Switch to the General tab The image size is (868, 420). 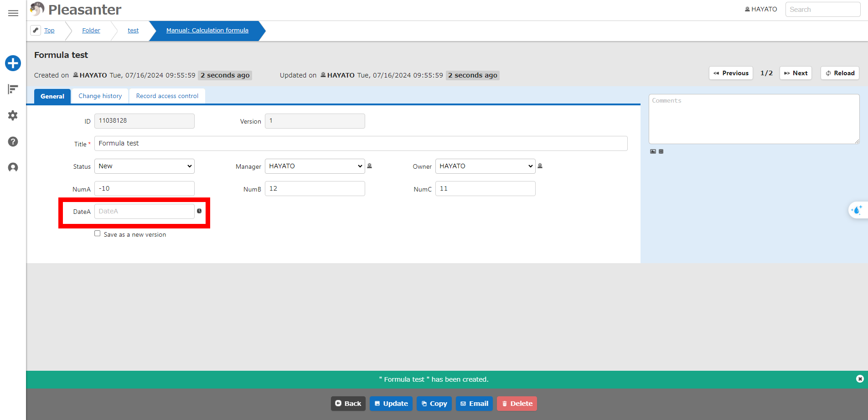[52, 96]
